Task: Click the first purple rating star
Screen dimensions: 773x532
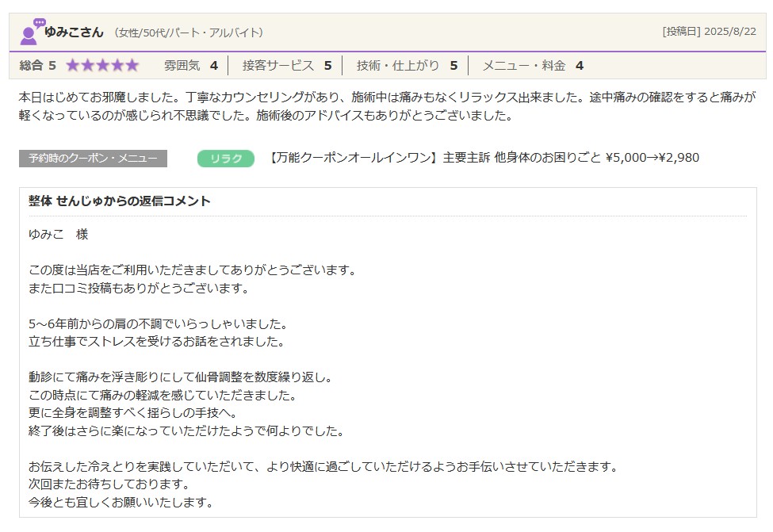Action: [73, 65]
